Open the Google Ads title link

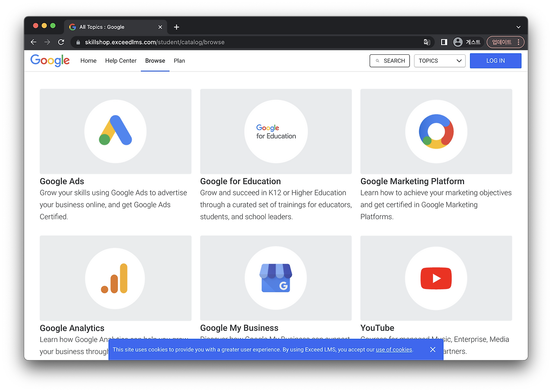click(62, 182)
